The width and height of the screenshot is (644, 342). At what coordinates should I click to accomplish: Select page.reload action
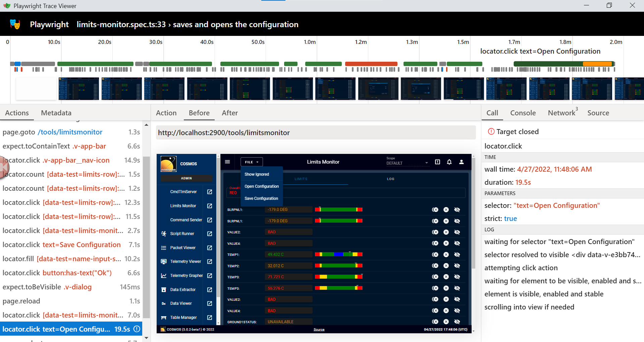71,301
